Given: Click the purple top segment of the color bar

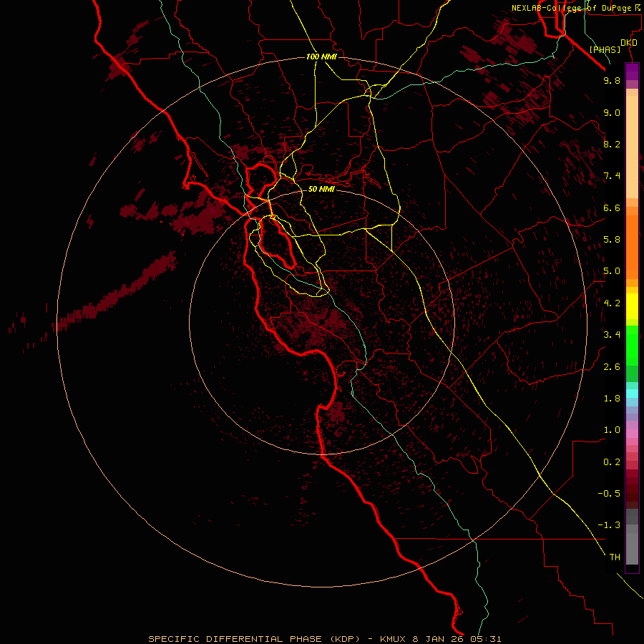Looking at the screenshot, I should point(632,72).
